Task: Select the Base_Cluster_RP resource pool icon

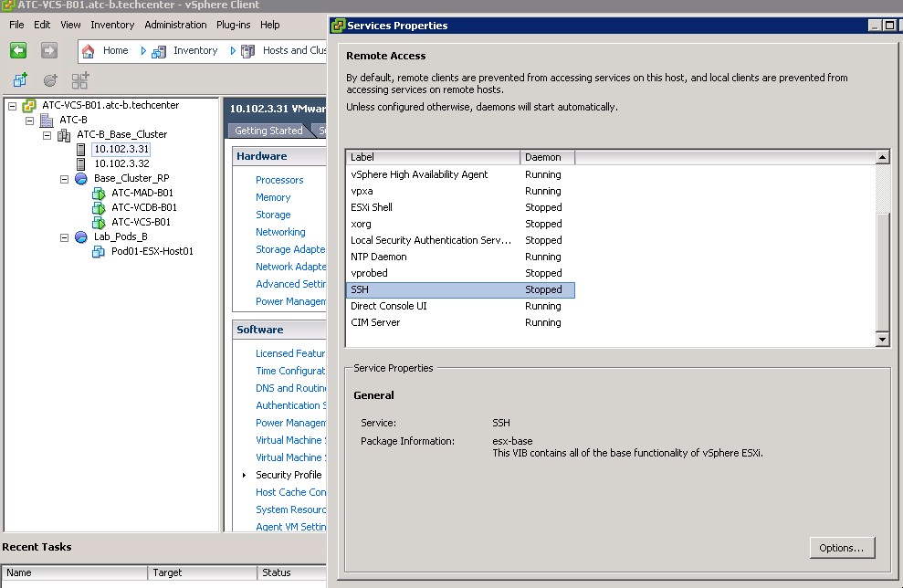Action: point(81,178)
